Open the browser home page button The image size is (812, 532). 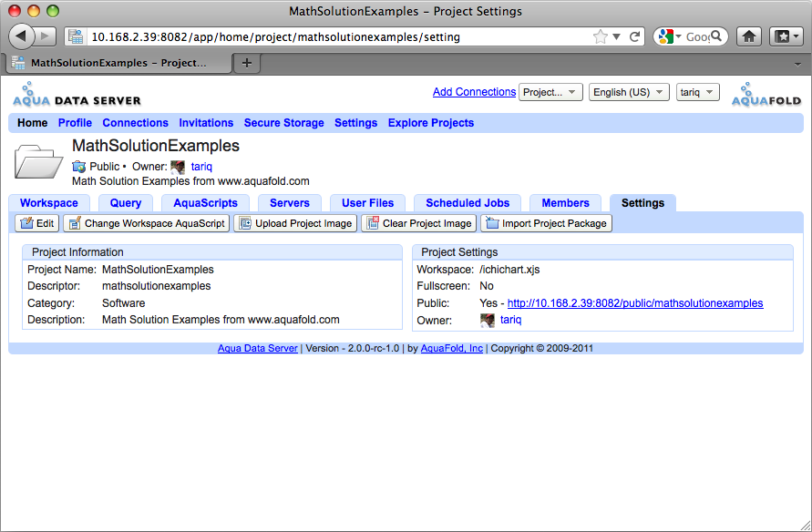pyautogui.click(x=749, y=36)
